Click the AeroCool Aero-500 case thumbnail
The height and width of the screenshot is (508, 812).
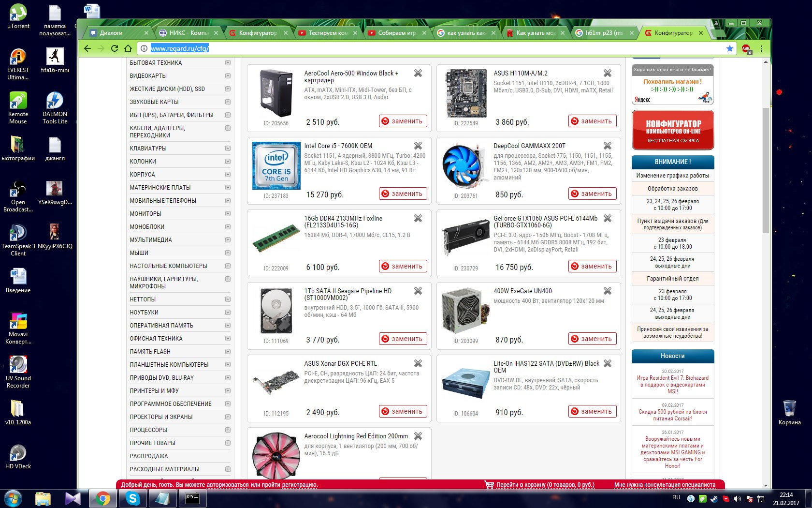[276, 93]
